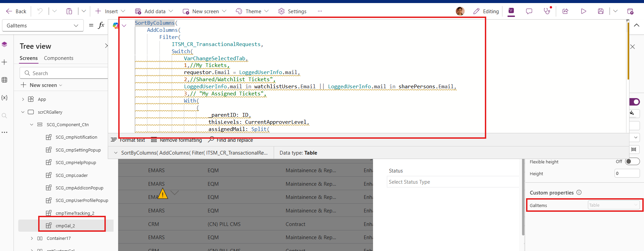The height and width of the screenshot is (251, 644).
Task: Open the Comments speech bubble icon
Action: click(529, 11)
